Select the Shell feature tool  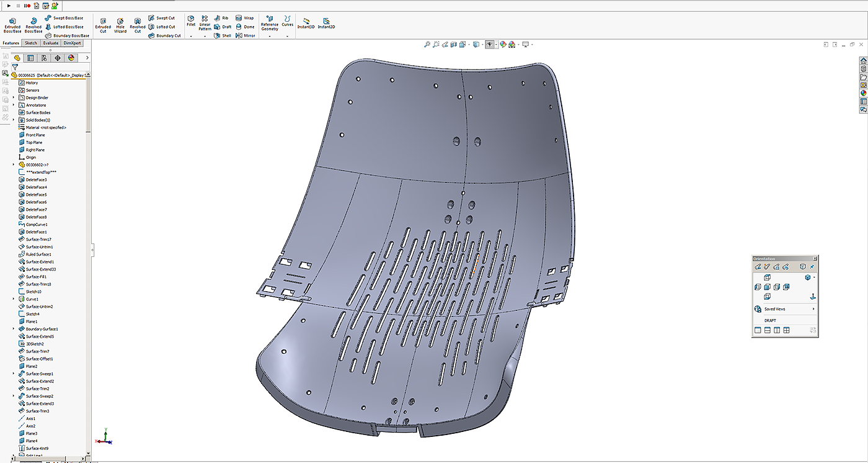[x=223, y=35]
